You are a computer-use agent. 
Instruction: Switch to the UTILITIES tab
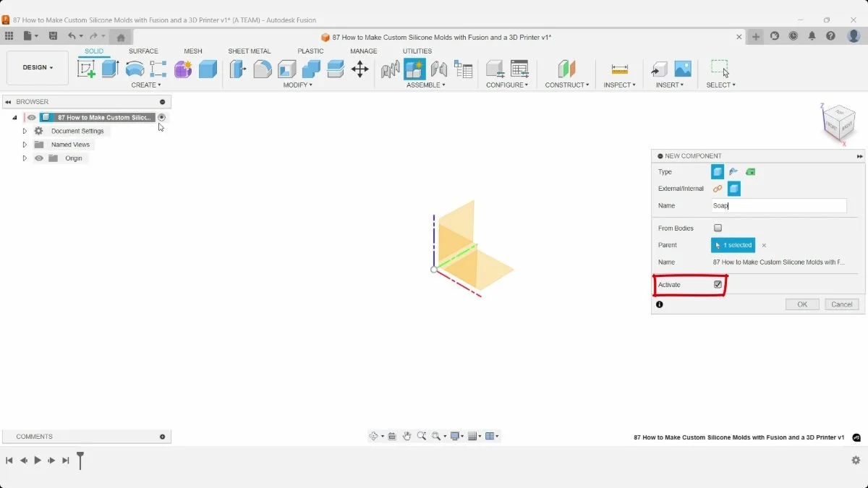417,51
